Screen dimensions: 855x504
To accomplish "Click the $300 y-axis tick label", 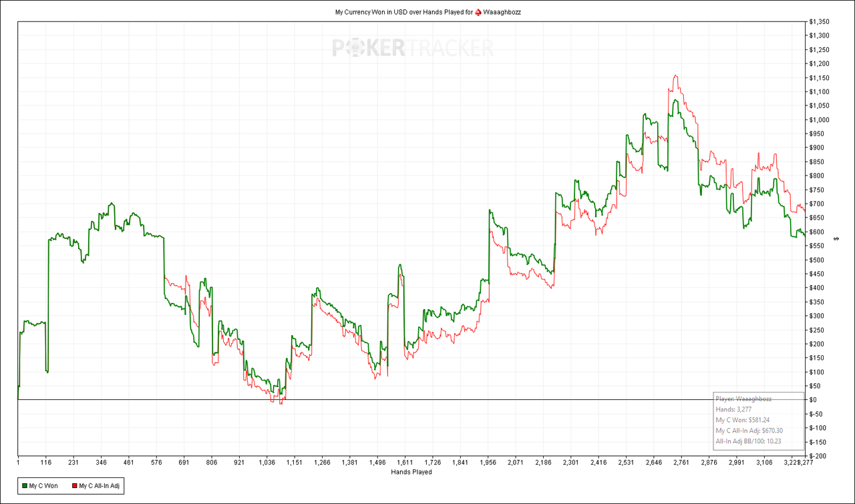I will (816, 316).
